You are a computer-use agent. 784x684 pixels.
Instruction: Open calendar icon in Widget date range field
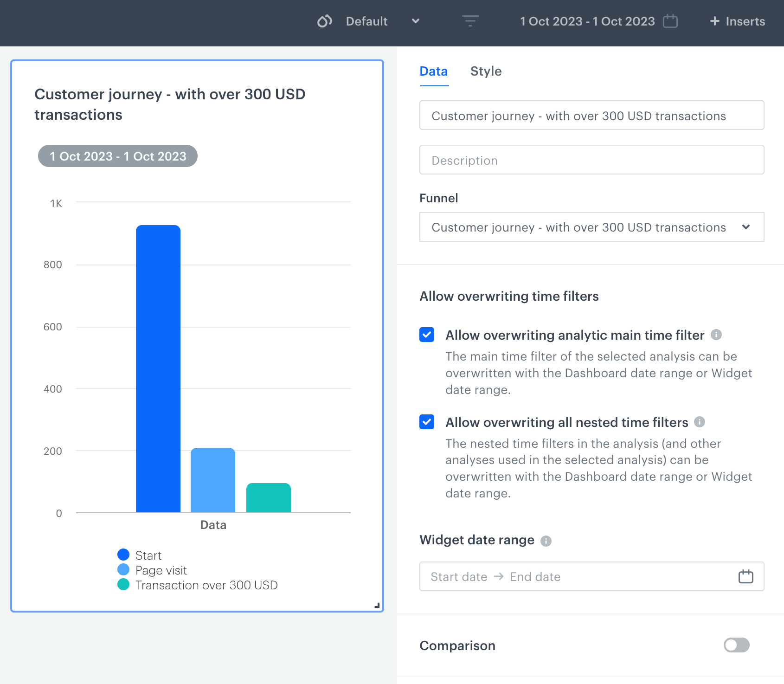click(745, 576)
